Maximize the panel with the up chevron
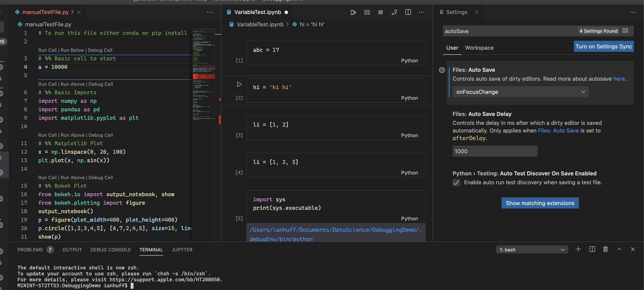 tap(619, 249)
